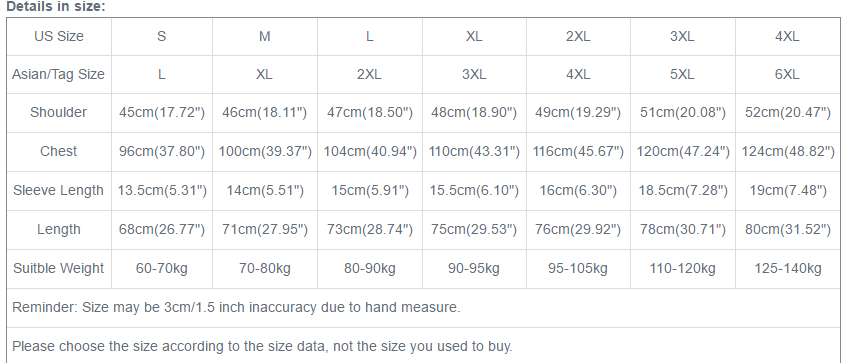Click the Reminder about hand measure inaccuracy
Image resolution: width=844 pixels, height=363 pixels.
[236, 308]
